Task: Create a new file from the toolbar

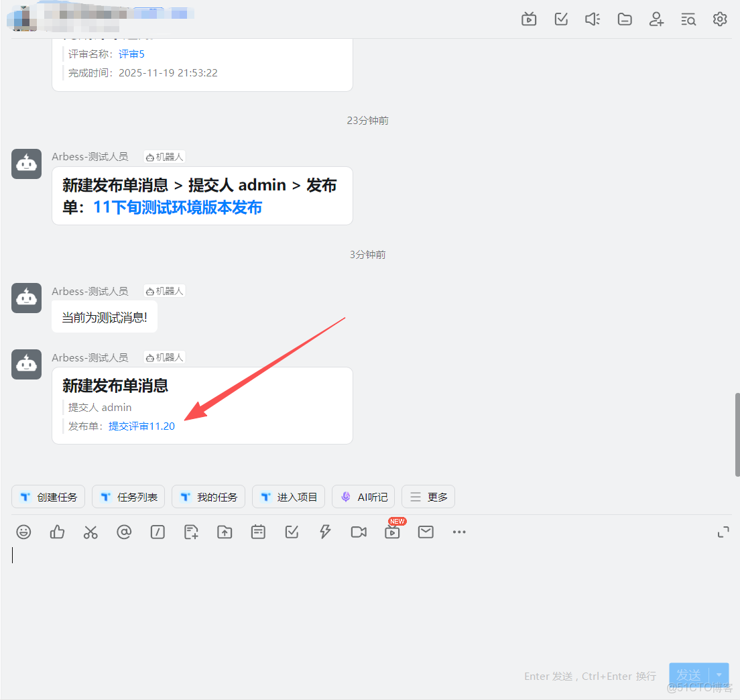Action: pos(191,532)
